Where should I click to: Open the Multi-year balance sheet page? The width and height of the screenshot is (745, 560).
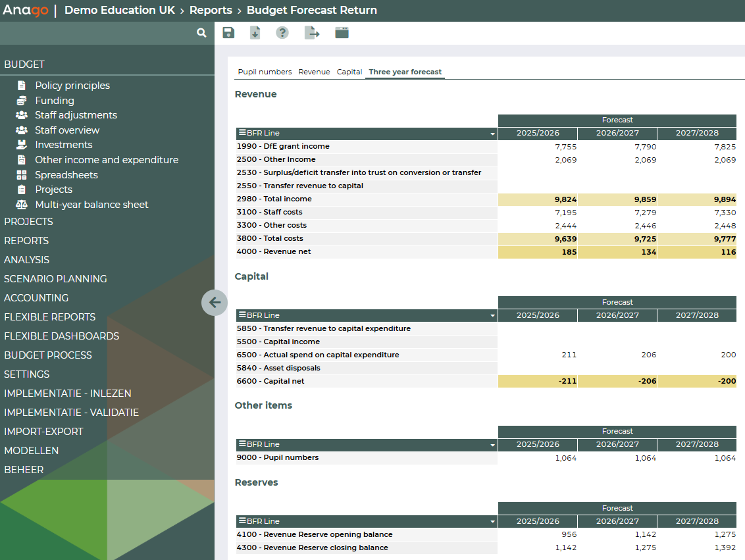click(91, 205)
